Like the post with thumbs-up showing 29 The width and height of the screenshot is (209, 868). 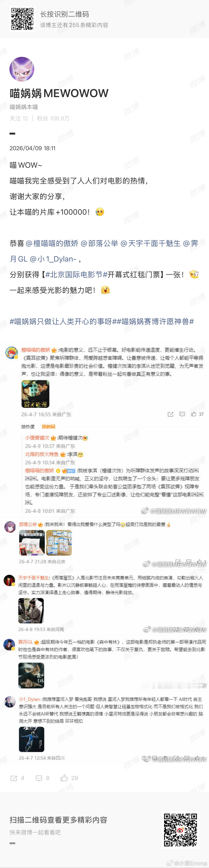coord(64,778)
